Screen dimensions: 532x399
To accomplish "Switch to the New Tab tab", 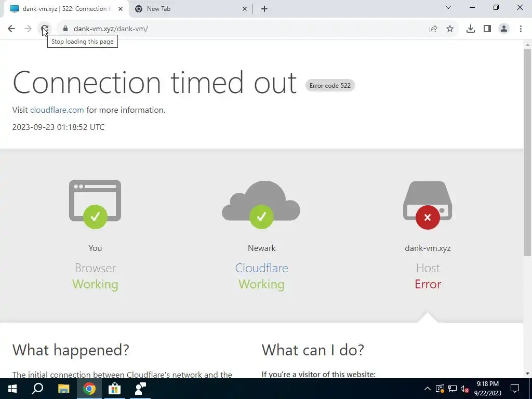I will [191, 9].
